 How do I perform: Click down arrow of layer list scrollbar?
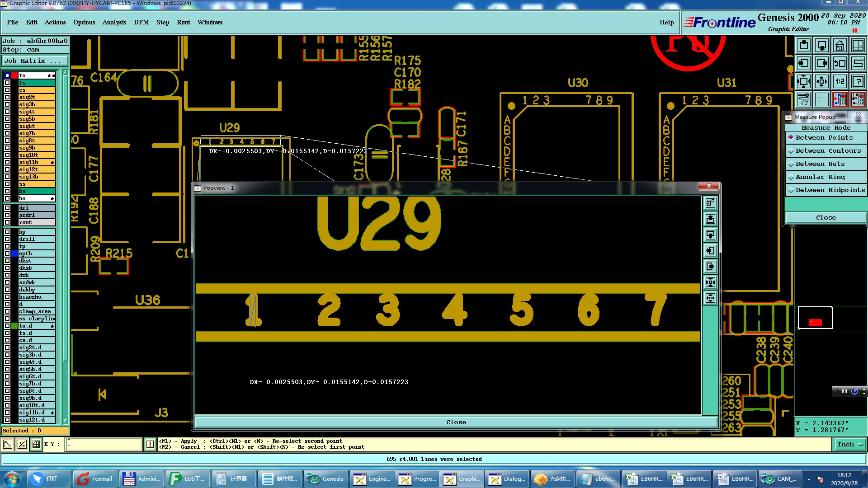(66, 421)
